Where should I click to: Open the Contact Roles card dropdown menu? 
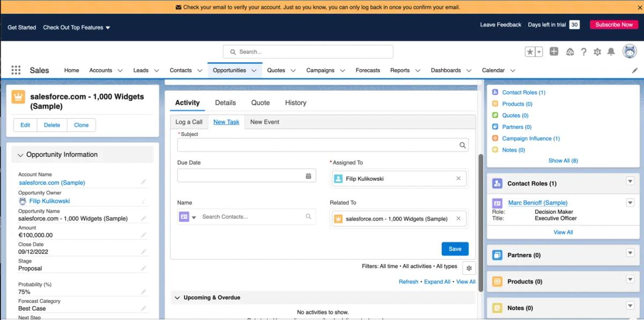click(x=630, y=181)
